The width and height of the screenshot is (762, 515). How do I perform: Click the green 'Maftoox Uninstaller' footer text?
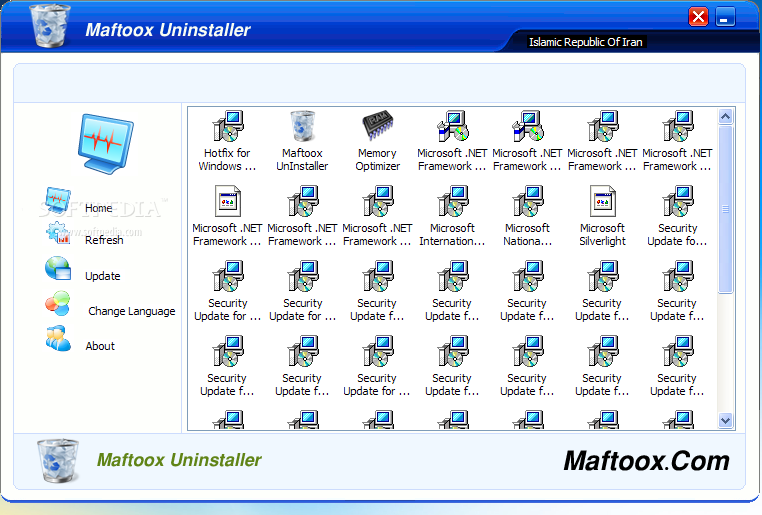[179, 460]
